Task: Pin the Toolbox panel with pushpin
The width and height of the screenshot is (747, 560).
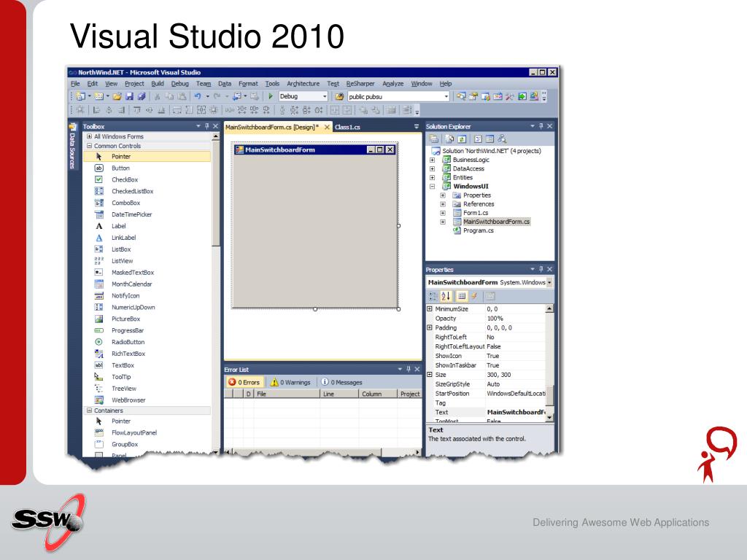Action: tap(206, 126)
